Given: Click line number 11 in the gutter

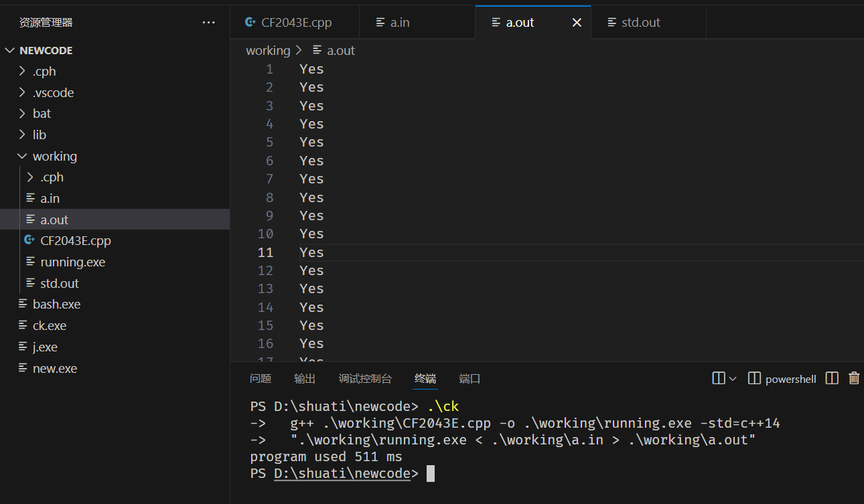Looking at the screenshot, I should tap(265, 252).
